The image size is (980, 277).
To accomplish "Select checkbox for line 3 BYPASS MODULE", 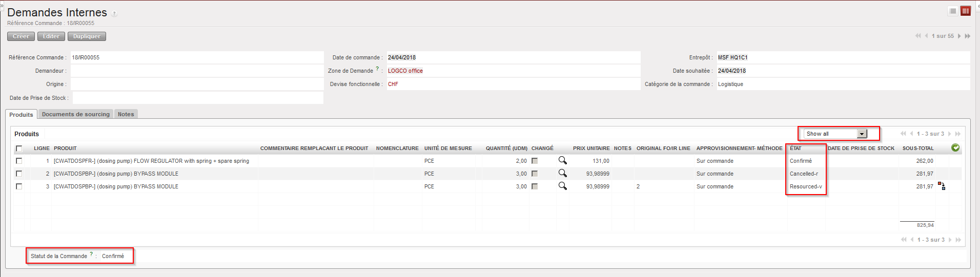I will pos(19,186).
